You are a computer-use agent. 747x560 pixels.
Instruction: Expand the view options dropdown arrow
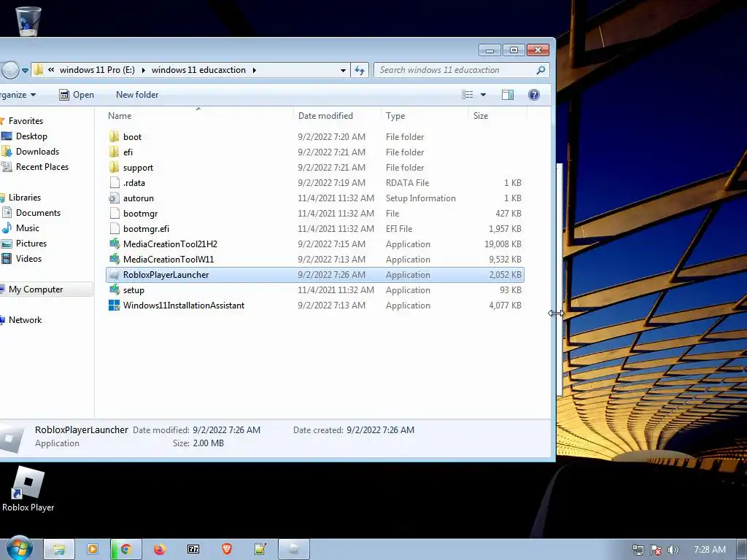[483, 95]
